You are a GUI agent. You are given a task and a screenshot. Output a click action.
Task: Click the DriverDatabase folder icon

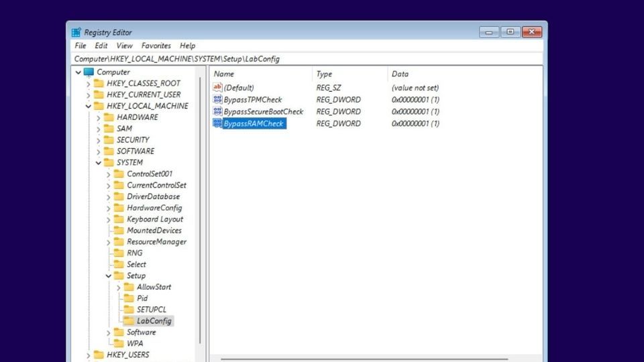pyautogui.click(x=119, y=196)
